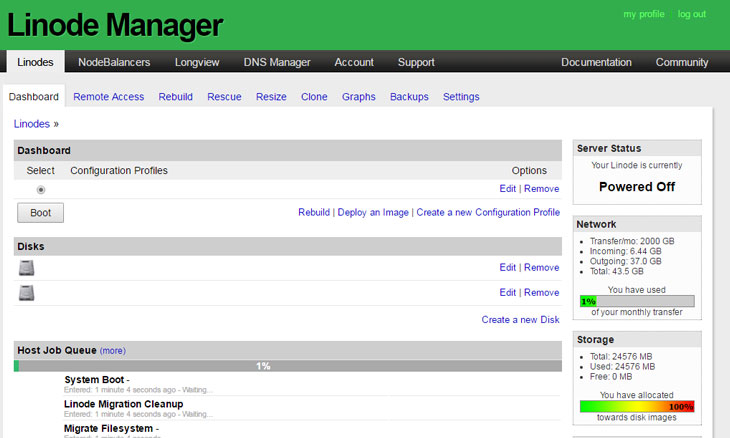Click the second disk icon in Disks
Image resolution: width=730 pixels, height=438 pixels.
[x=27, y=293]
